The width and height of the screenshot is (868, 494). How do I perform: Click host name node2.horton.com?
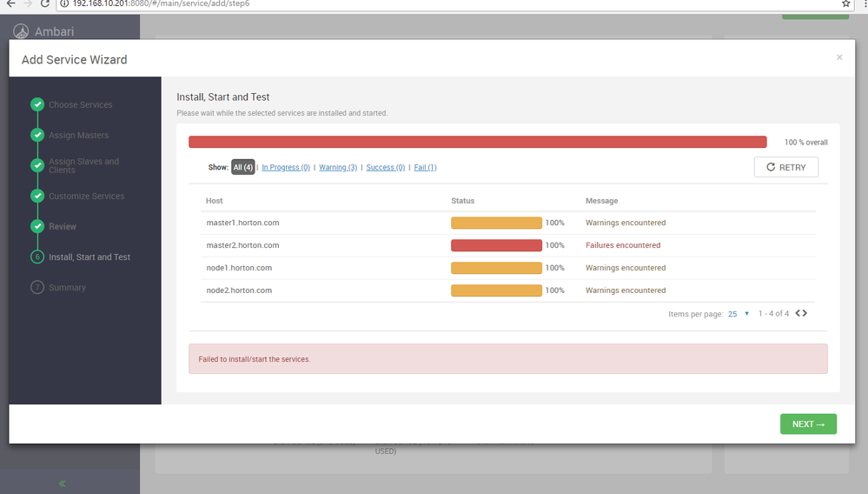239,290
